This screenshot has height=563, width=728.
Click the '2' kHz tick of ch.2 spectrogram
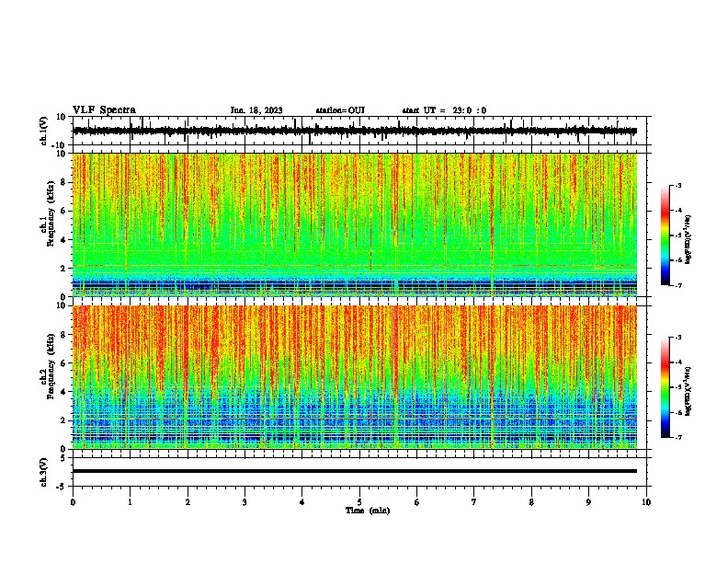click(63, 420)
